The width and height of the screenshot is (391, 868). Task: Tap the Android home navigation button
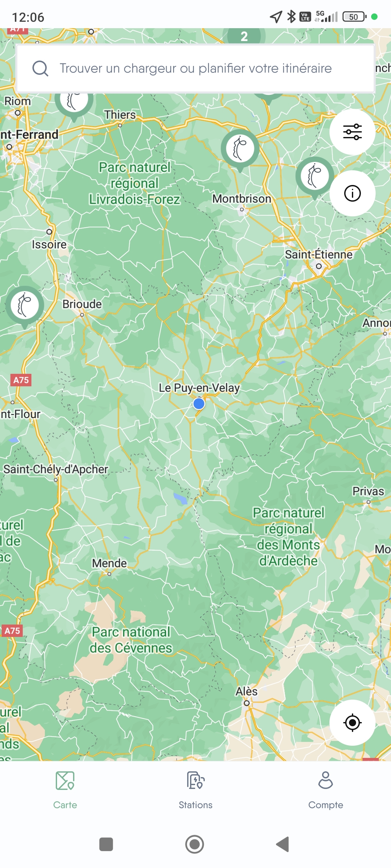coord(195,844)
